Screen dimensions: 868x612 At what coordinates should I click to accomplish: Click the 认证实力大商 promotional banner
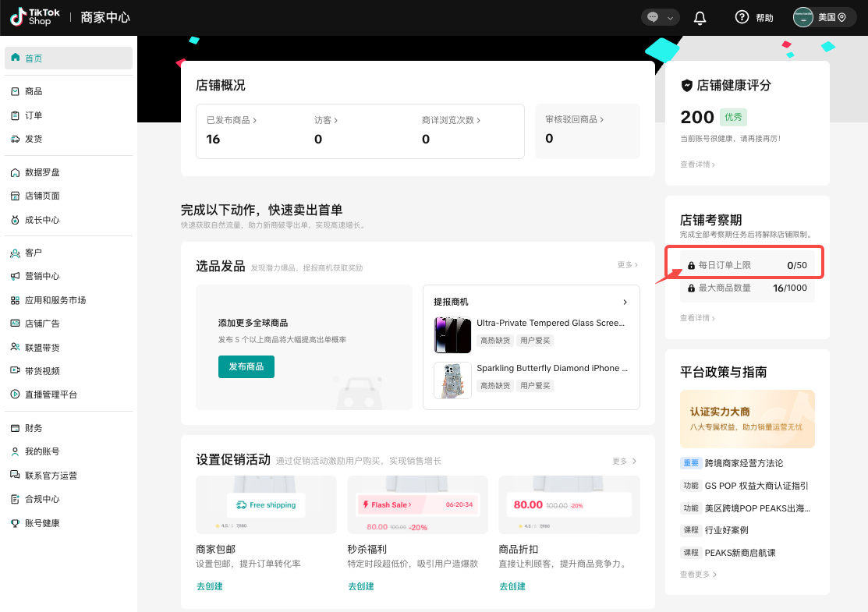[x=746, y=419]
